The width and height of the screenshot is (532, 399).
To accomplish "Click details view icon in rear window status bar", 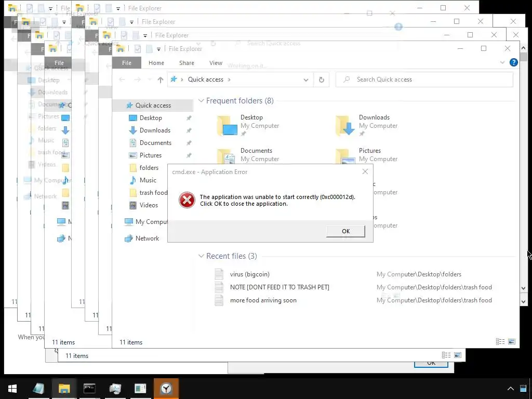I will pyautogui.click(x=446, y=355).
